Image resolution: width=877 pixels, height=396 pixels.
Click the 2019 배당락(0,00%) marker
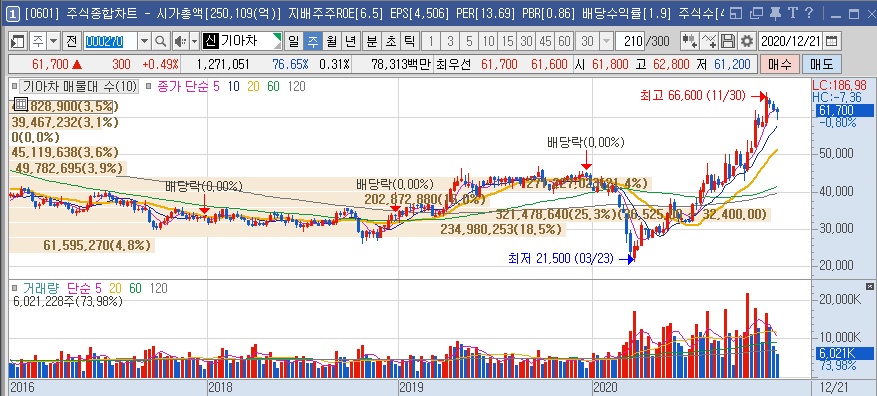point(395,185)
